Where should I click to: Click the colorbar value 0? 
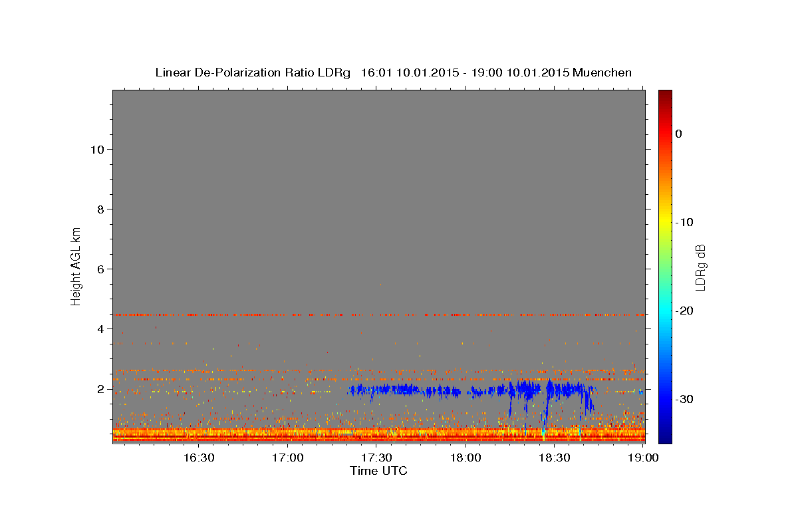click(x=678, y=134)
